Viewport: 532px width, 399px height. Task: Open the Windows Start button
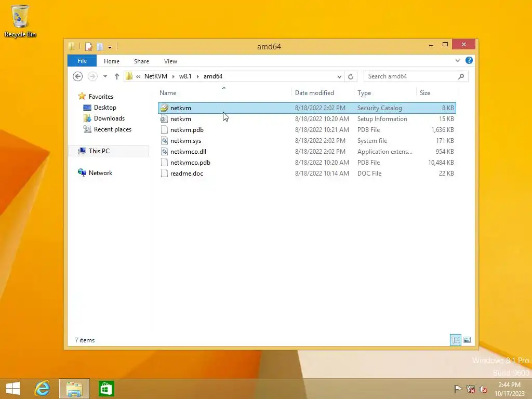click(x=13, y=389)
